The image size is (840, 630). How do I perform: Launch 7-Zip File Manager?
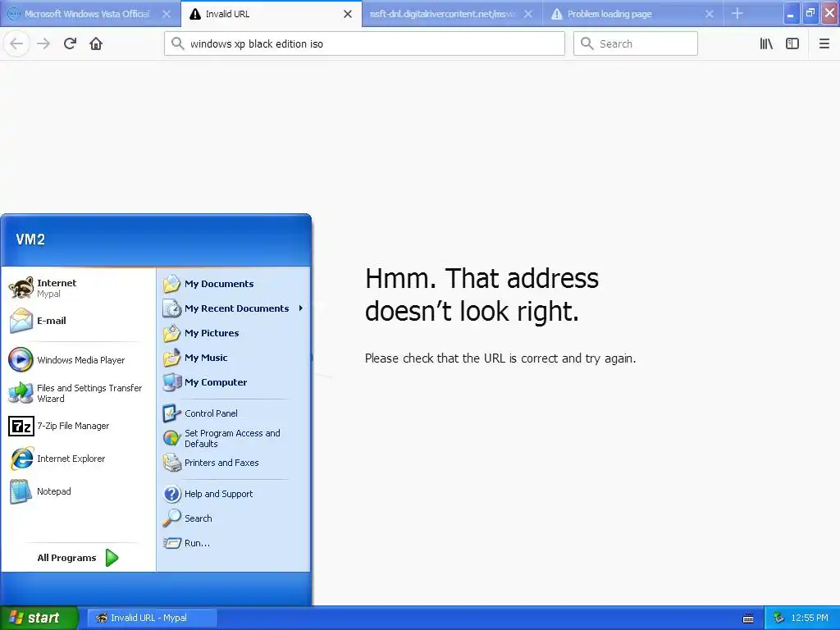pyautogui.click(x=78, y=426)
